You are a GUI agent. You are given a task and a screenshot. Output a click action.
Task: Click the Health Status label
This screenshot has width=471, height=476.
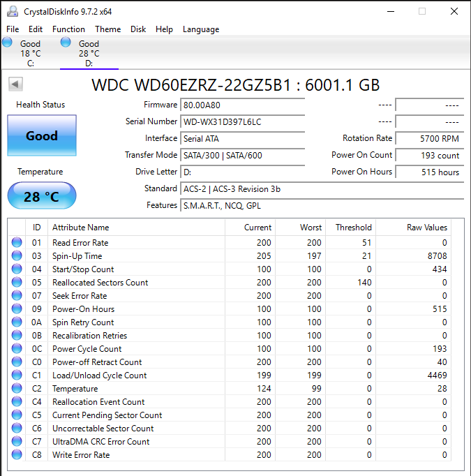[x=40, y=105]
